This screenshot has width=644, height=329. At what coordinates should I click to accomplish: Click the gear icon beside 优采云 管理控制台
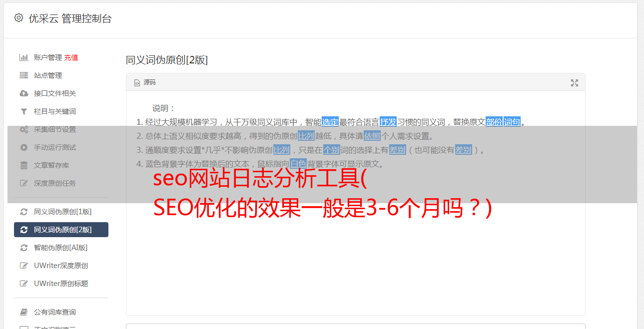click(x=18, y=18)
